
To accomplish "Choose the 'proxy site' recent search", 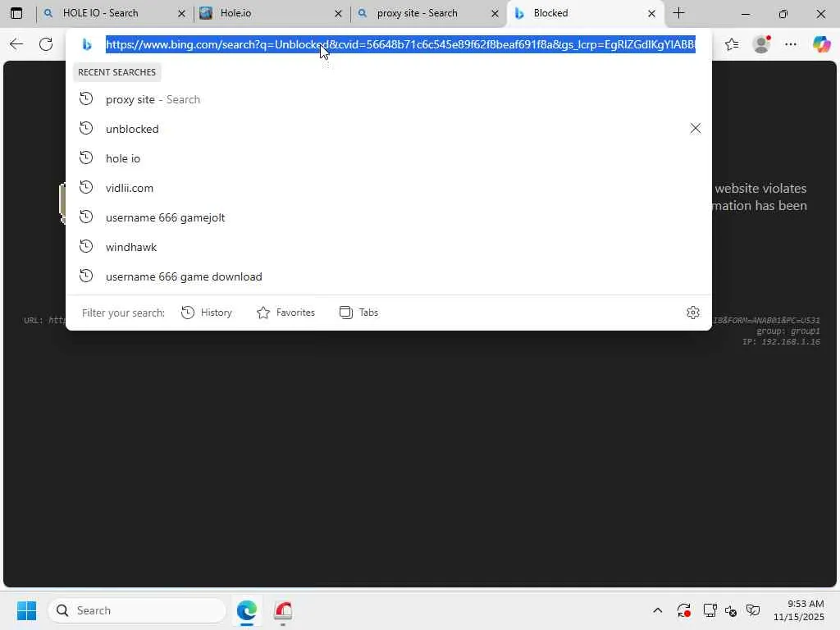I will 388,99.
